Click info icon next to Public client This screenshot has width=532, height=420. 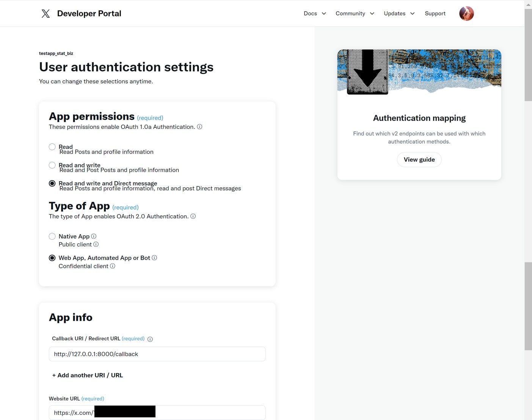tap(96, 244)
